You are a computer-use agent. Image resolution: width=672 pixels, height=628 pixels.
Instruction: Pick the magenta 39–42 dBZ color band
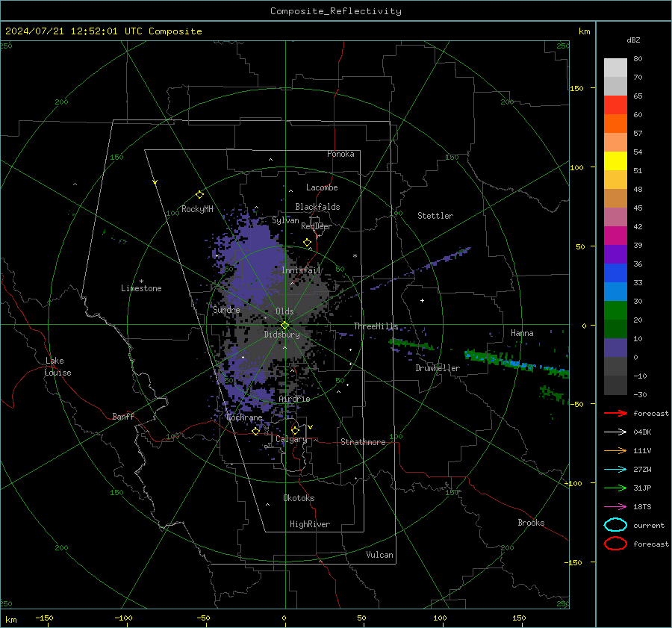[615, 236]
